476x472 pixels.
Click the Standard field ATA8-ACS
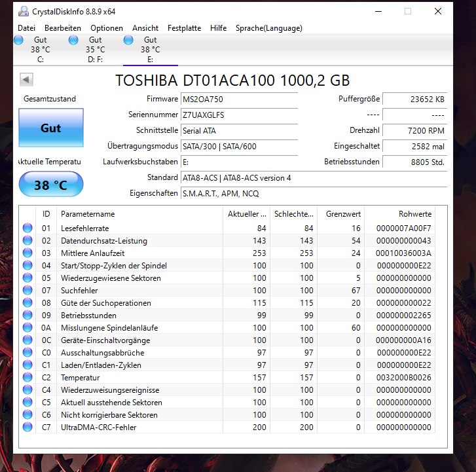click(x=314, y=178)
